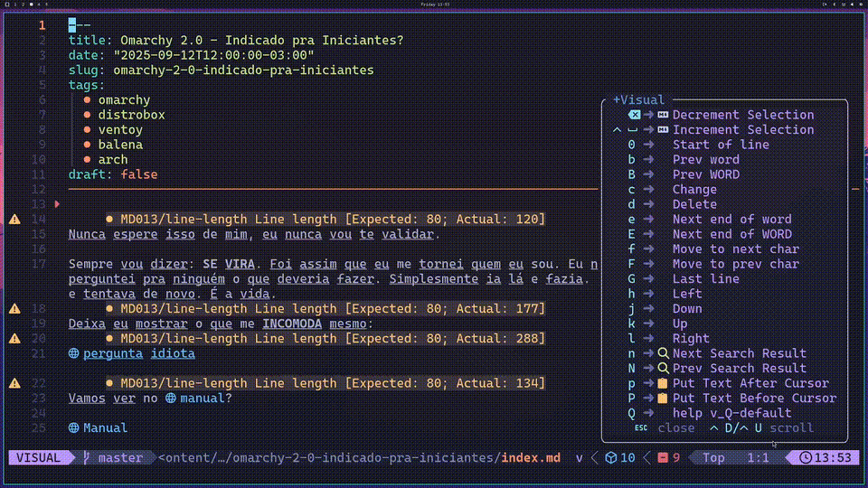Image resolution: width=868 pixels, height=488 pixels.
Task: Click the orange bullet before the 'arch' tag
Action: tap(87, 160)
